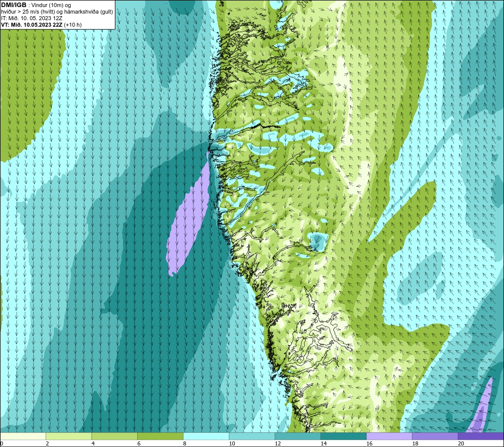Click the 18–20 m/s purple legend swatch
The image size is (504, 447).
pyautogui.click(x=435, y=436)
